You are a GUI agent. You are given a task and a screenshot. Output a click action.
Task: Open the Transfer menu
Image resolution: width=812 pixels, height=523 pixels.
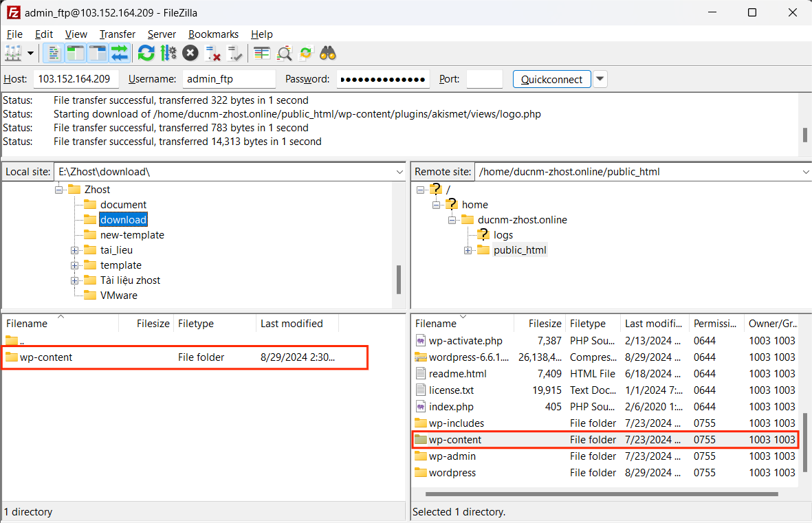point(117,34)
